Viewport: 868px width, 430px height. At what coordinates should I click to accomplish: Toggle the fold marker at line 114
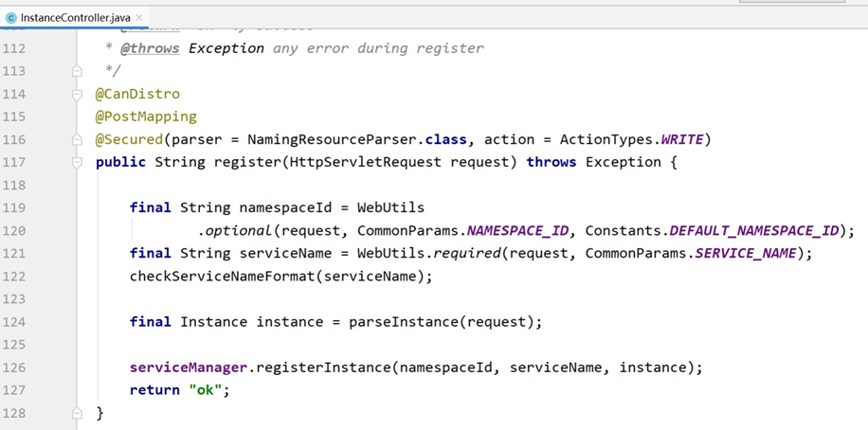[77, 94]
